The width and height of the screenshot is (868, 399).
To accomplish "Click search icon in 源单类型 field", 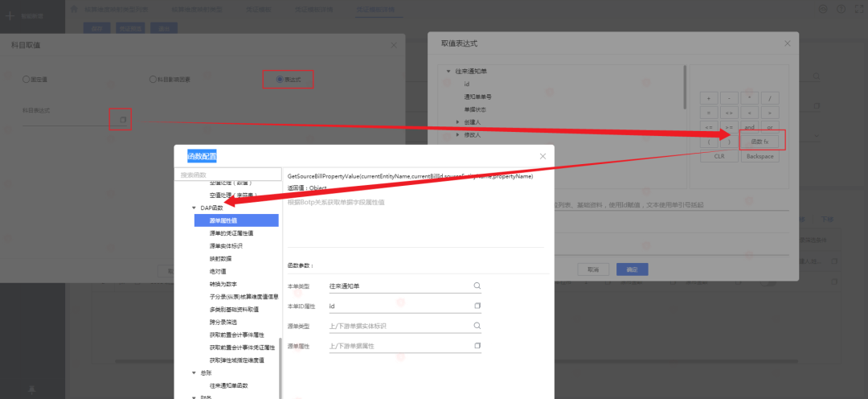I will point(477,326).
